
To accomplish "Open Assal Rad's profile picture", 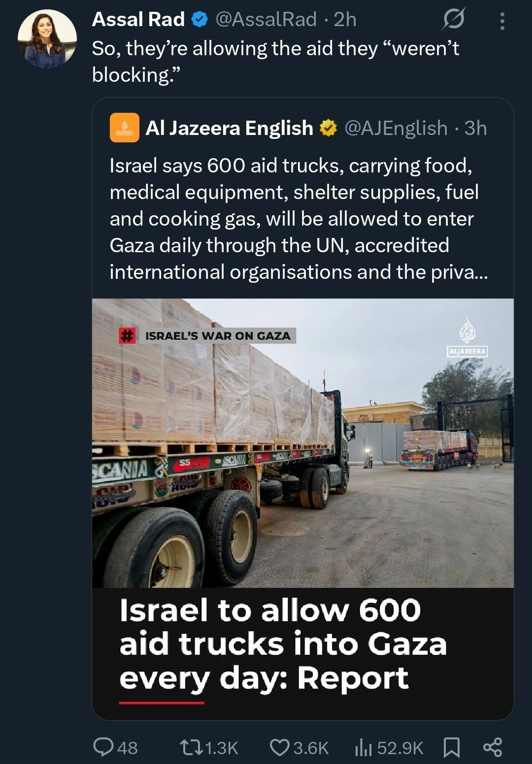I will tap(47, 39).
